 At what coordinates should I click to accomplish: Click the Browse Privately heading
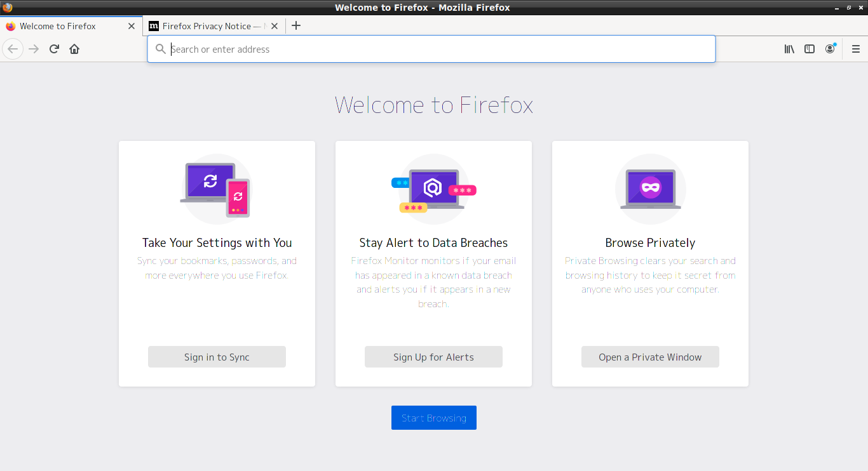pyautogui.click(x=650, y=242)
